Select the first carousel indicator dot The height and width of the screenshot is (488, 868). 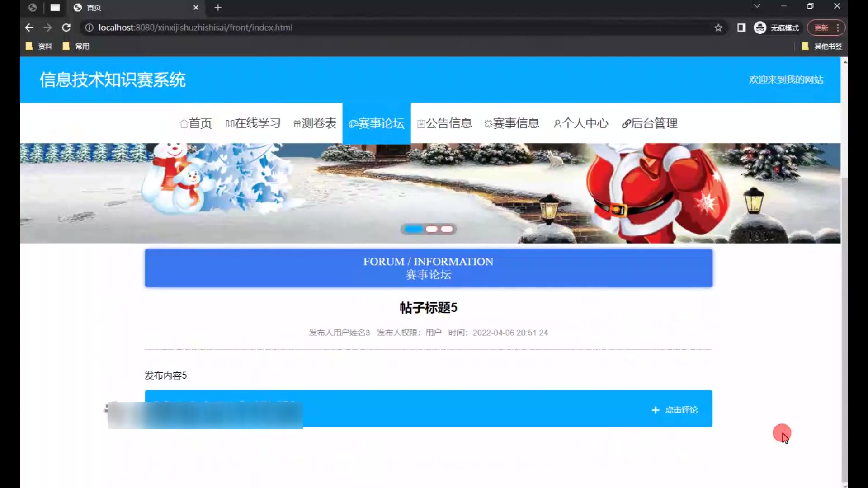pyautogui.click(x=413, y=229)
